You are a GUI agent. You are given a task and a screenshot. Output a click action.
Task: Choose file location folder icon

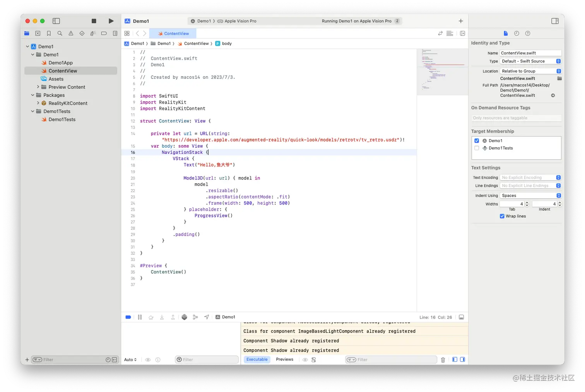click(559, 78)
